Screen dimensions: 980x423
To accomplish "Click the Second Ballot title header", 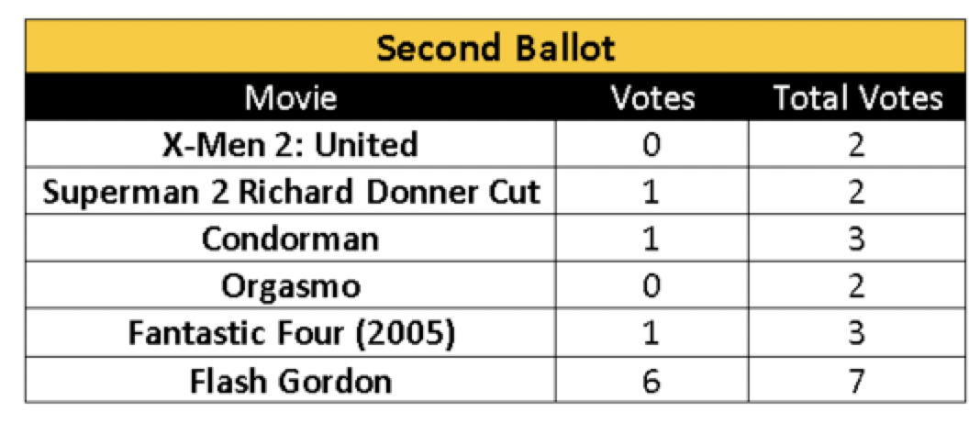I will click(496, 48).
